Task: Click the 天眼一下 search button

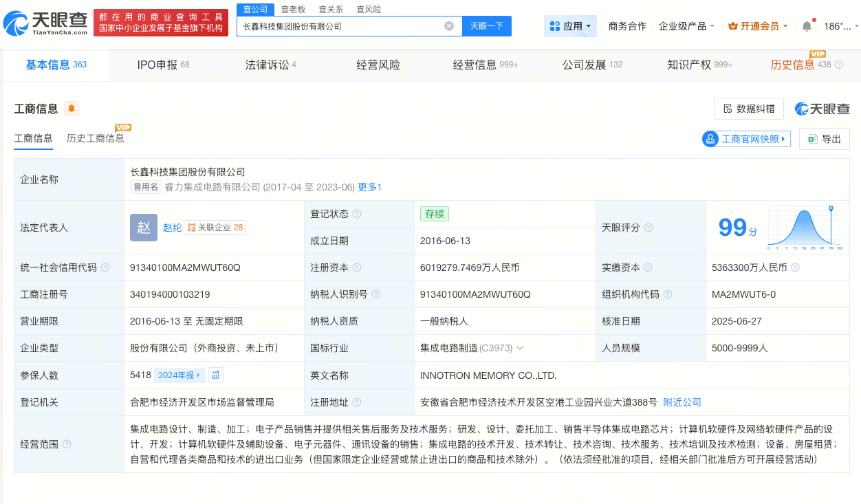Action: tap(487, 26)
